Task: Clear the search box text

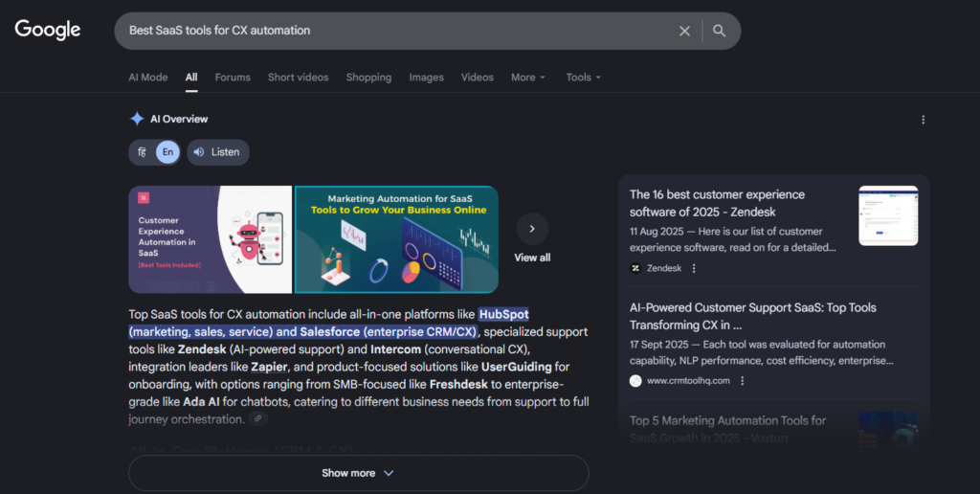Action: pos(684,31)
